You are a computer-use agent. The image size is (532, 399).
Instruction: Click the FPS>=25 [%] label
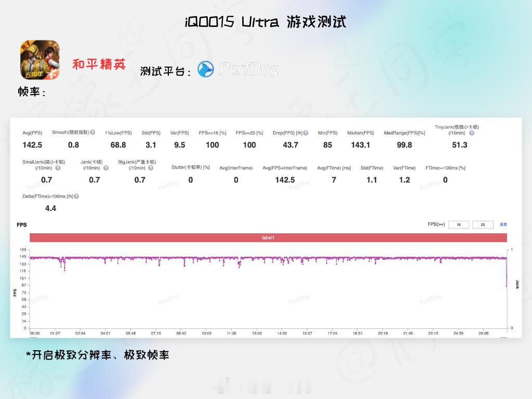click(249, 133)
